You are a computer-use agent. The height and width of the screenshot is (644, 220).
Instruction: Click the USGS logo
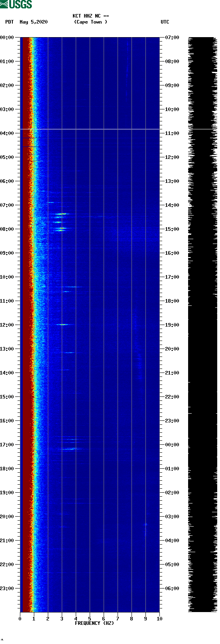pyautogui.click(x=16, y=4)
